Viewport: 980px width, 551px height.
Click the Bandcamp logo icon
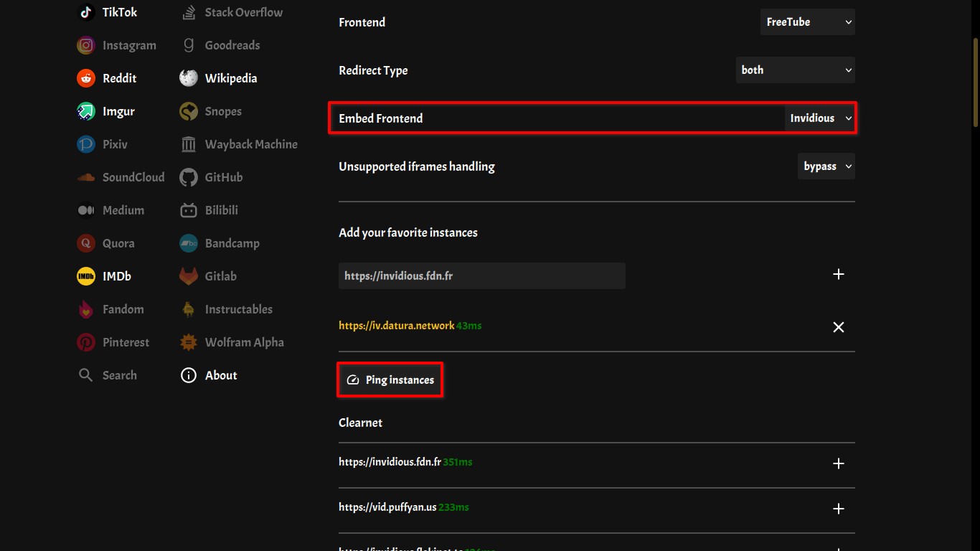189,243
